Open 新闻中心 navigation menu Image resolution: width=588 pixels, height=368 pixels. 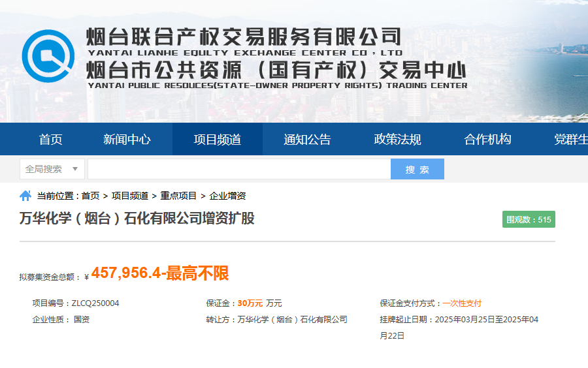(127, 139)
